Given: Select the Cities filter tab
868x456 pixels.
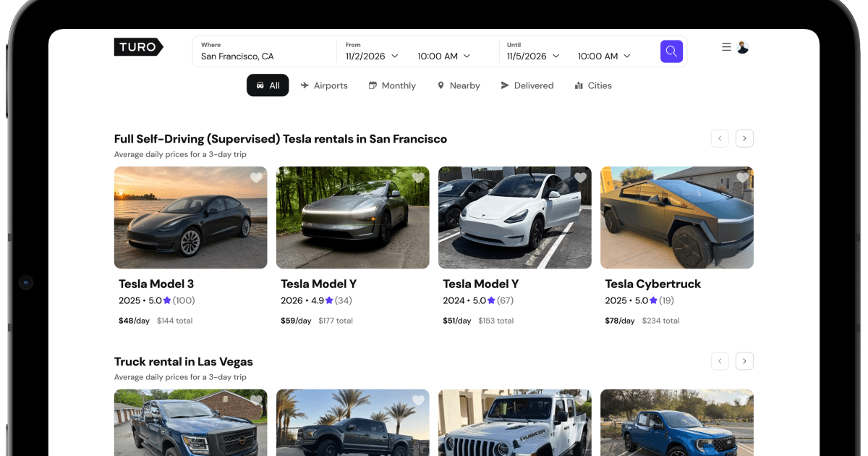Looking at the screenshot, I should (x=593, y=85).
